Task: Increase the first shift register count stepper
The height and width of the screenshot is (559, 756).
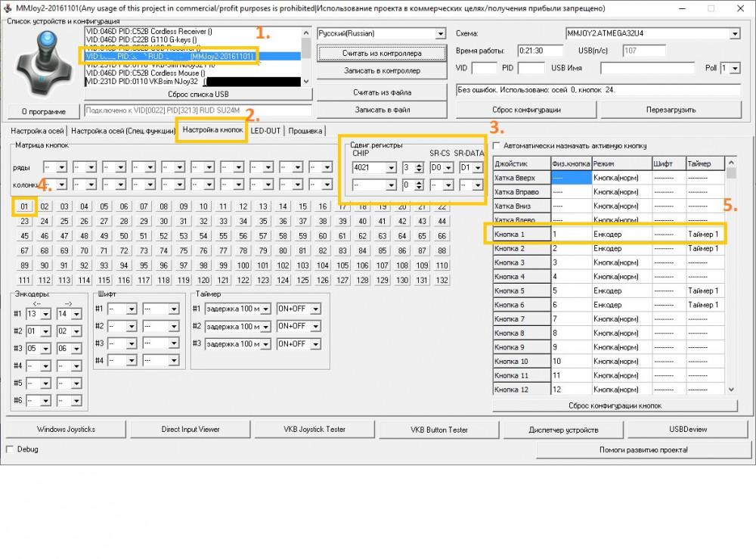Action: [418, 165]
